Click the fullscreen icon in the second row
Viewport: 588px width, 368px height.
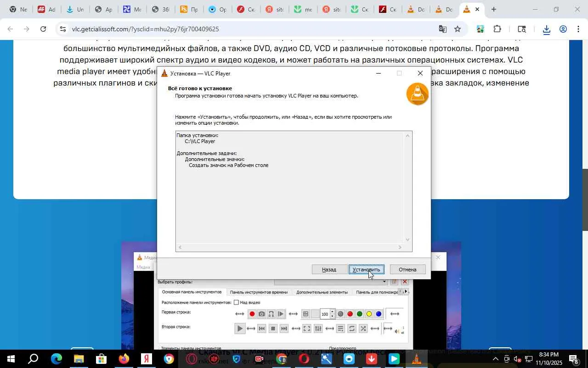pyautogui.click(x=306, y=328)
